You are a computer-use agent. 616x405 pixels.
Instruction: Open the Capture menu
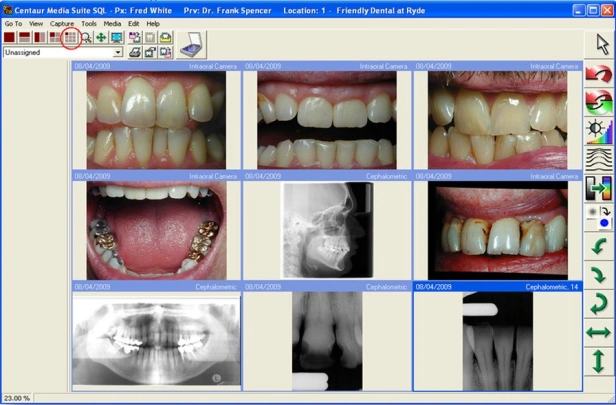tap(62, 23)
